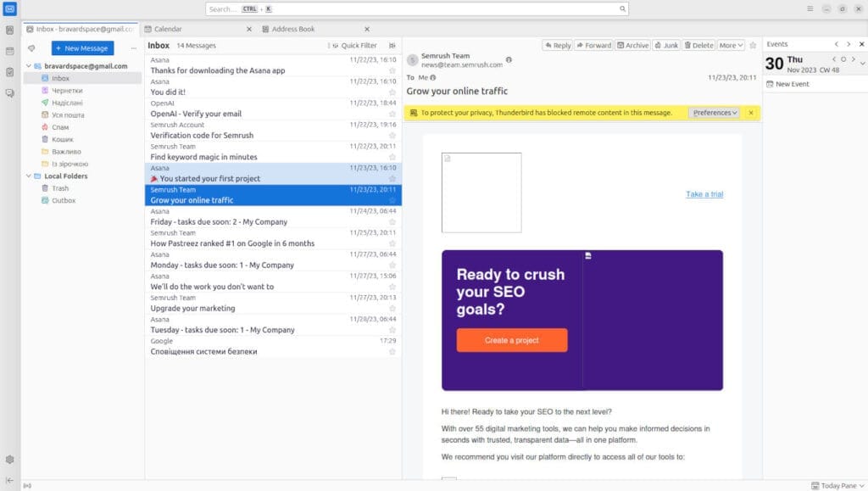Open Settings gear in the spaces toolbar
This screenshot has width=868, height=491.
[9, 460]
